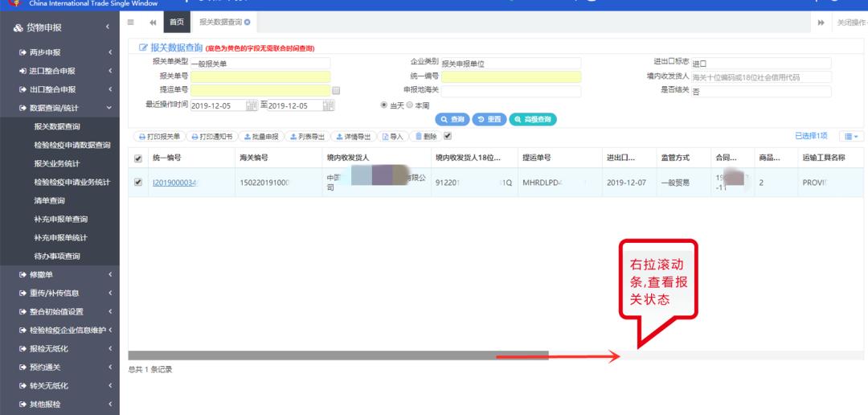Click the tab scroll-left double arrow
This screenshot has width=868, height=415.
tap(153, 23)
